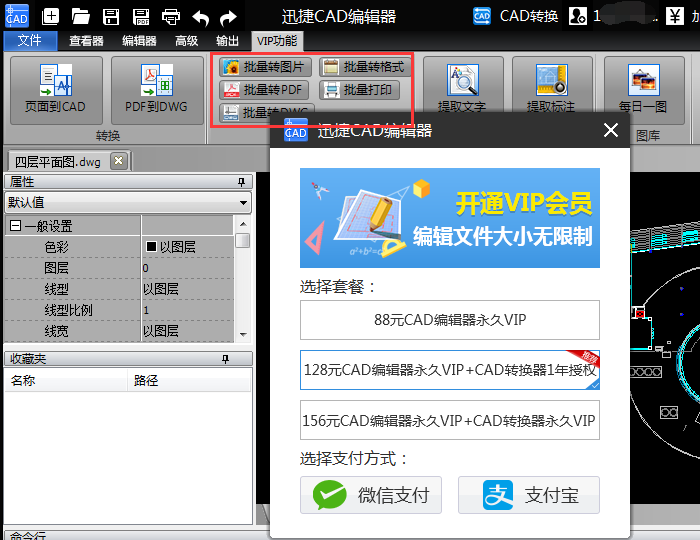700x540 pixels.
Task: Open the 文件 menu
Action: pyautogui.click(x=30, y=41)
